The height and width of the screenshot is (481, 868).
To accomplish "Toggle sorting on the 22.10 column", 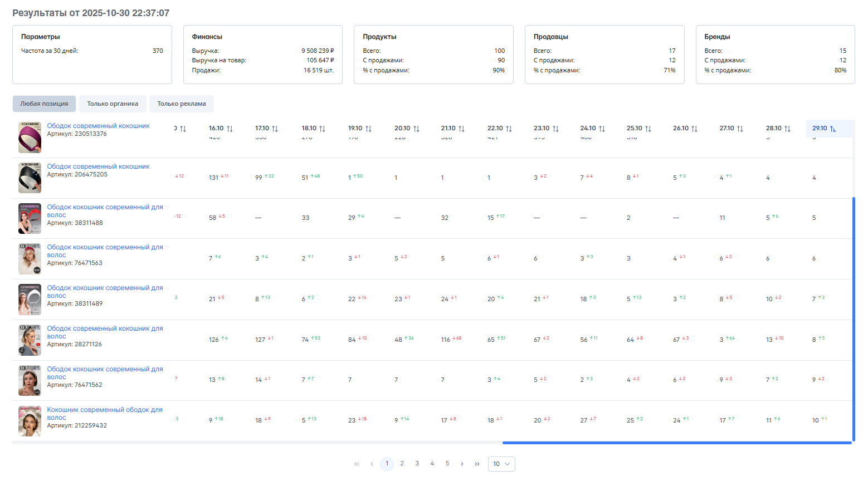I will (x=509, y=129).
